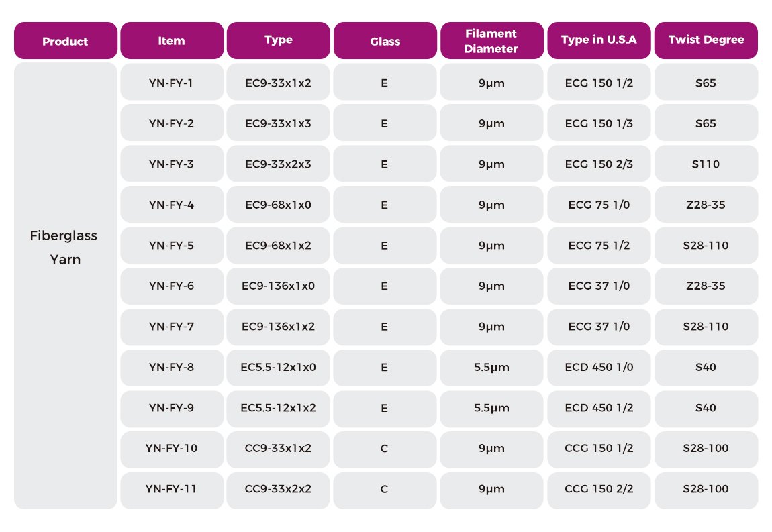
Task: Select the Twist Degree column header
Action: [706, 40]
